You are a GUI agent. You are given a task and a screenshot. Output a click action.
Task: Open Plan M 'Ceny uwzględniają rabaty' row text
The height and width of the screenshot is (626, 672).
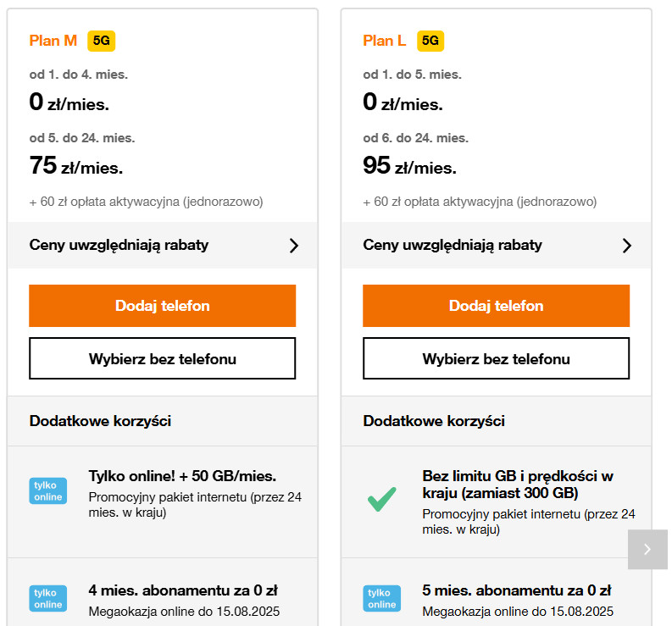(119, 246)
